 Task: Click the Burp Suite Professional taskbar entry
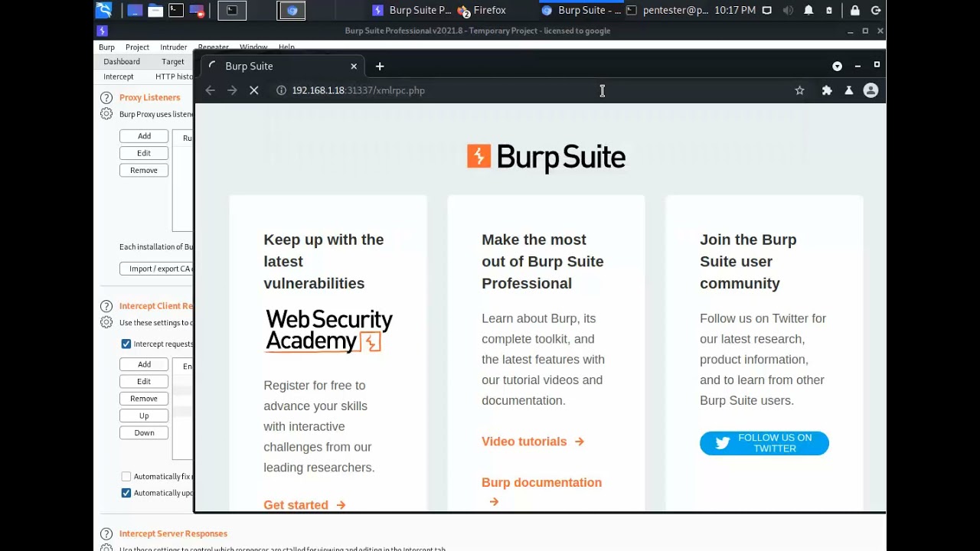(x=412, y=11)
